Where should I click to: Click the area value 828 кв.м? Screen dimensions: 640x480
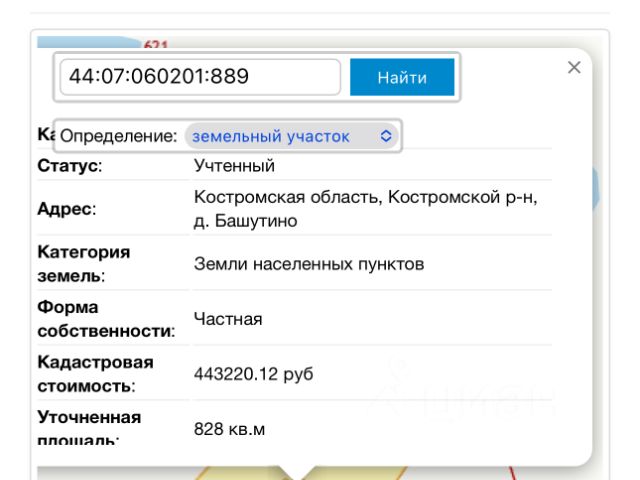coord(229,429)
